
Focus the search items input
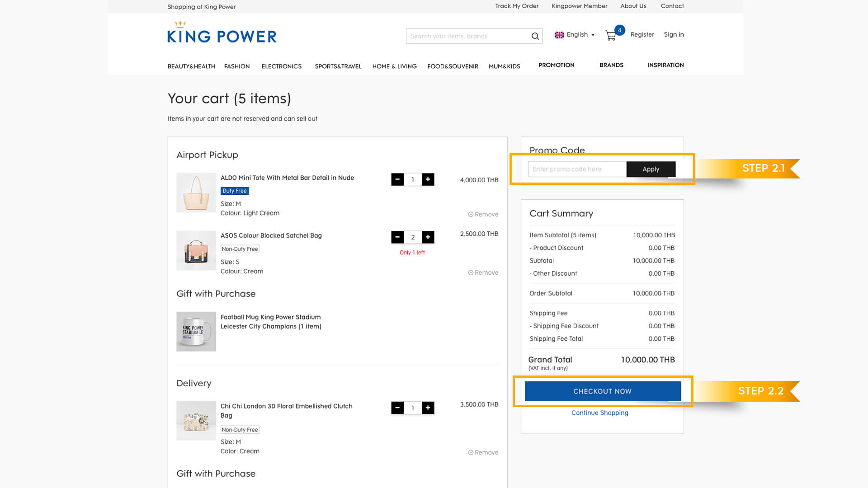pyautogui.click(x=468, y=36)
